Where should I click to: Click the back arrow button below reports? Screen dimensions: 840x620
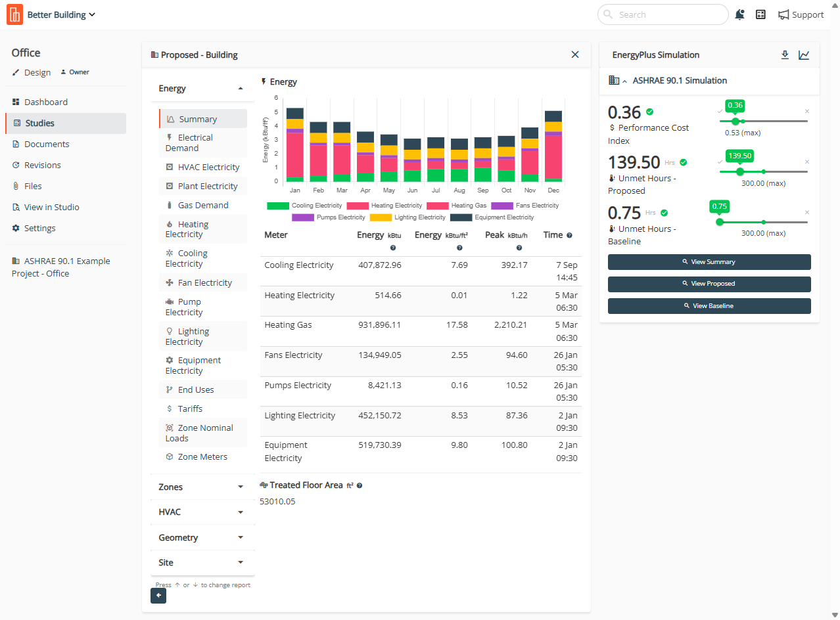(x=158, y=596)
